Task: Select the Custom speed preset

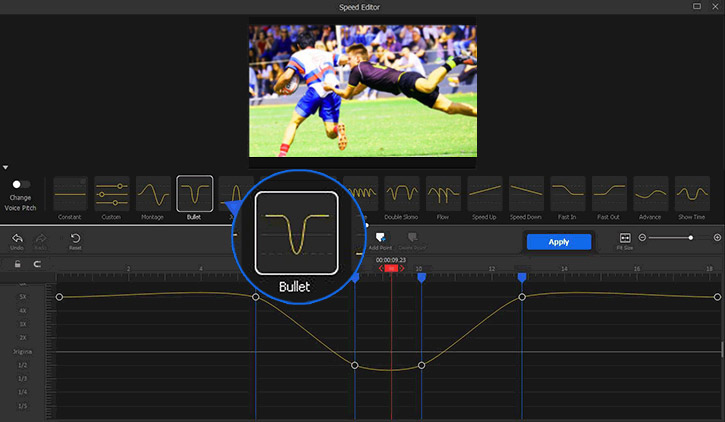Action: pyautogui.click(x=112, y=194)
